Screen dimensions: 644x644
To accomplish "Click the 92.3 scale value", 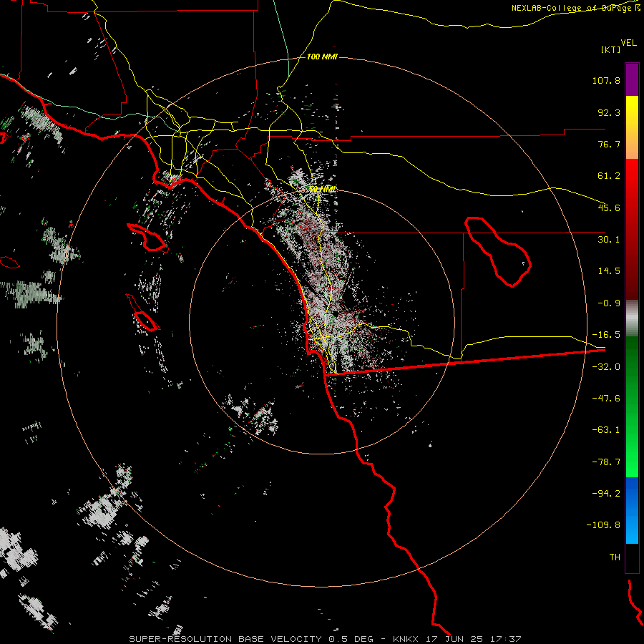I will point(609,112).
